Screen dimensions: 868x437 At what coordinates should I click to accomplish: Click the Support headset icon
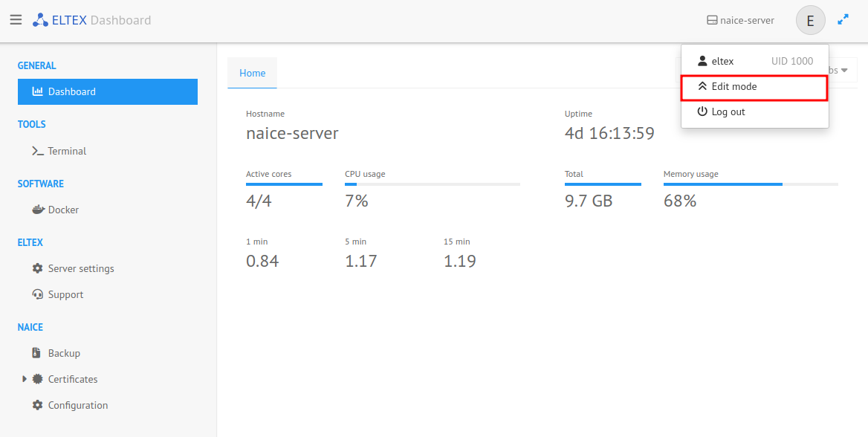pos(38,294)
